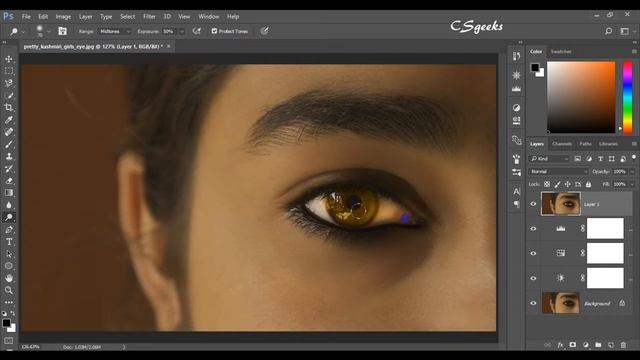Open the Image menu
The height and width of the screenshot is (360, 640).
pos(63,17)
